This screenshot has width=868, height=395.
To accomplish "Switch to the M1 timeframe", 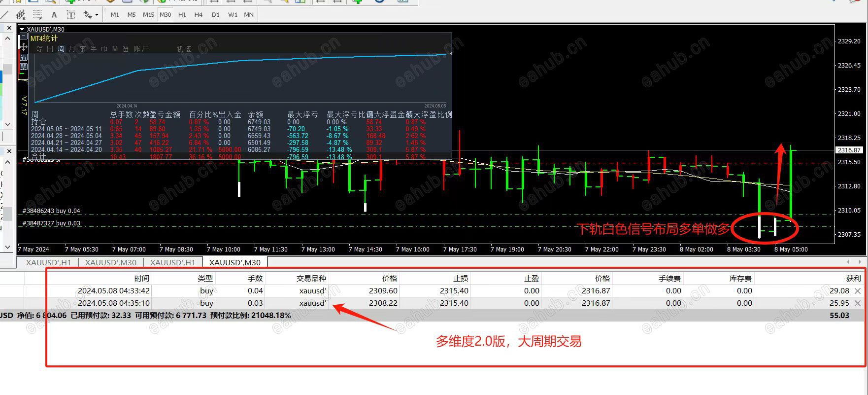I will pos(115,15).
